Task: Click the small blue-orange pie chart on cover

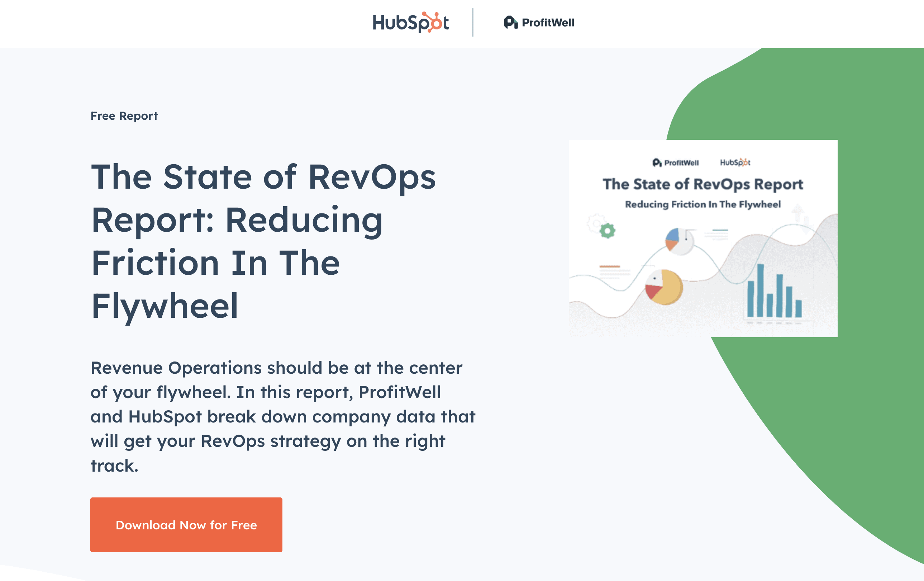Action: [679, 241]
